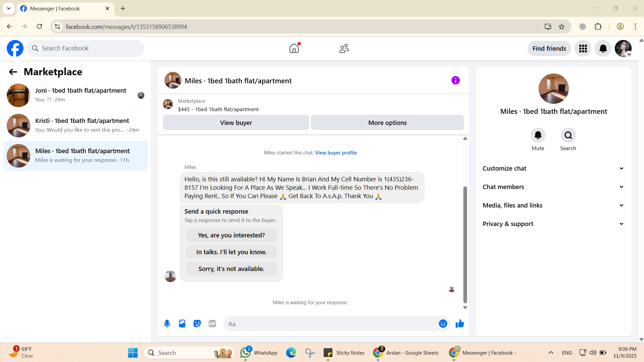Open the account profile picture menu
The height and width of the screenshot is (362, 644).
coord(623,49)
